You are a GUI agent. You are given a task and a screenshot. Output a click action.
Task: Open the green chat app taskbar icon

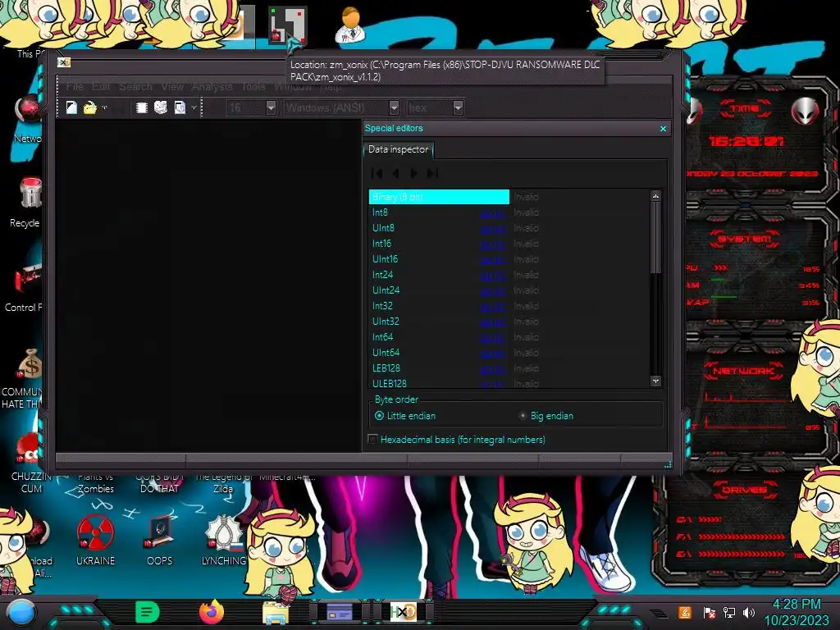point(148,612)
